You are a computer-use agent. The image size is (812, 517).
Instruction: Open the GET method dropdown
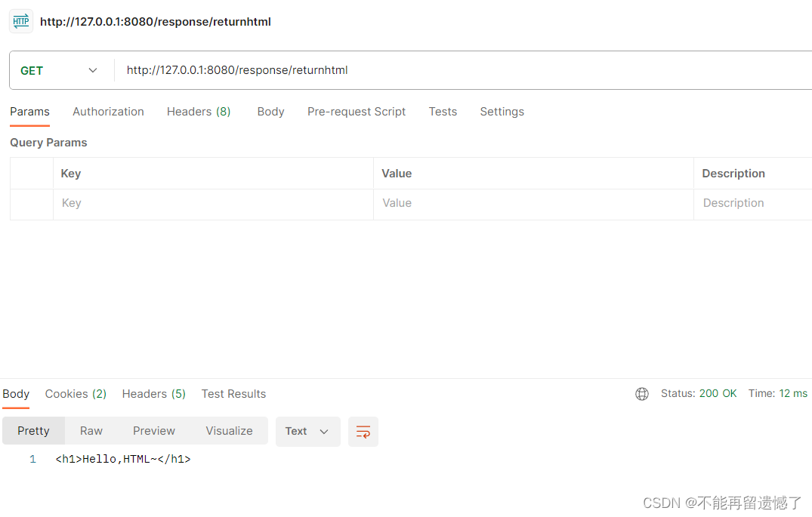click(x=58, y=70)
